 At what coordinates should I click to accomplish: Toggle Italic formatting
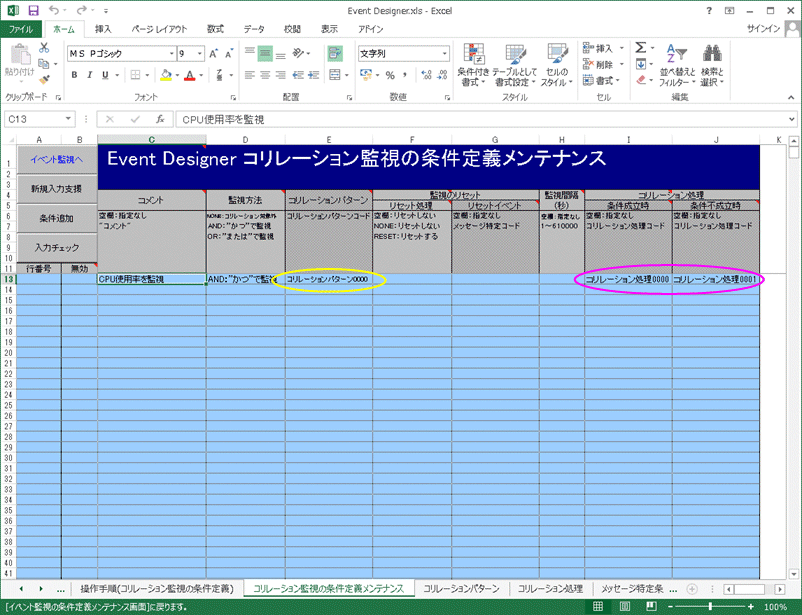(x=90, y=75)
